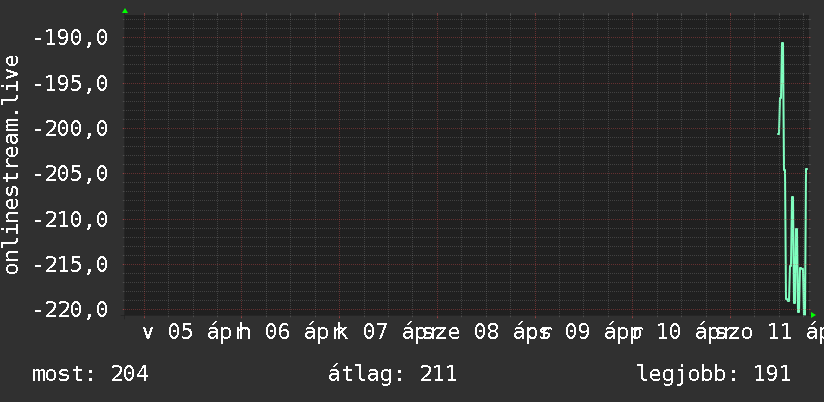824x402 pixels.
Task: Click the -190,0 y-axis label
Action: (x=71, y=38)
